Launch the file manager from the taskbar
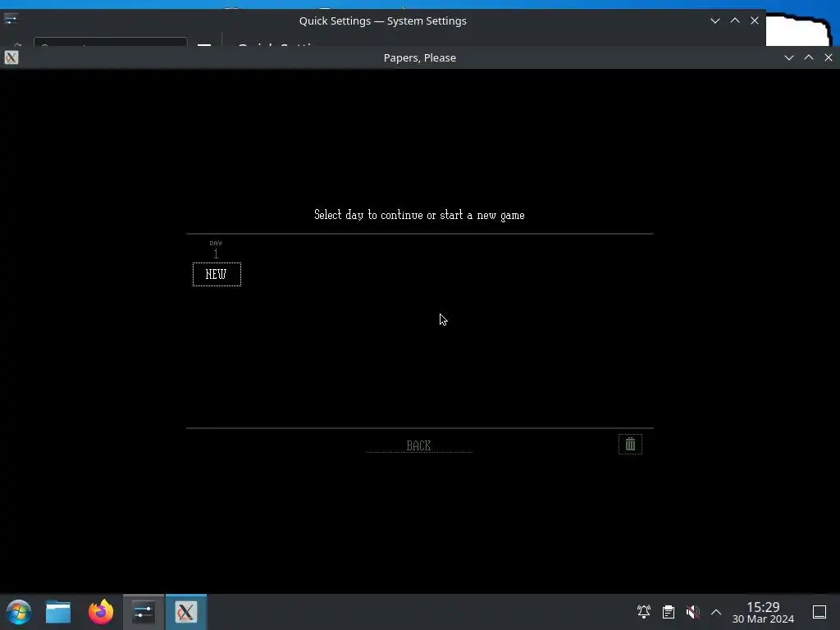This screenshot has width=840, height=630. [58, 612]
